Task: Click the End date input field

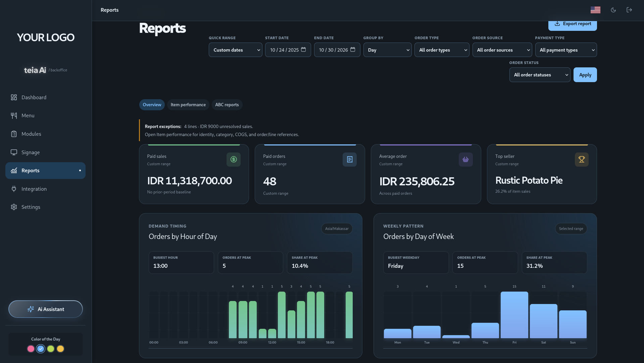Action: (337, 50)
